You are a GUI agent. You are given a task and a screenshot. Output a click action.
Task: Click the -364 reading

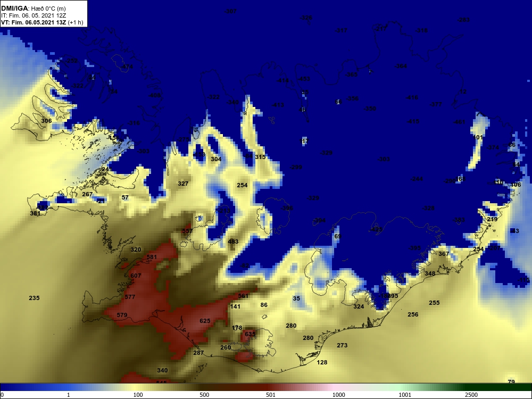401,66
